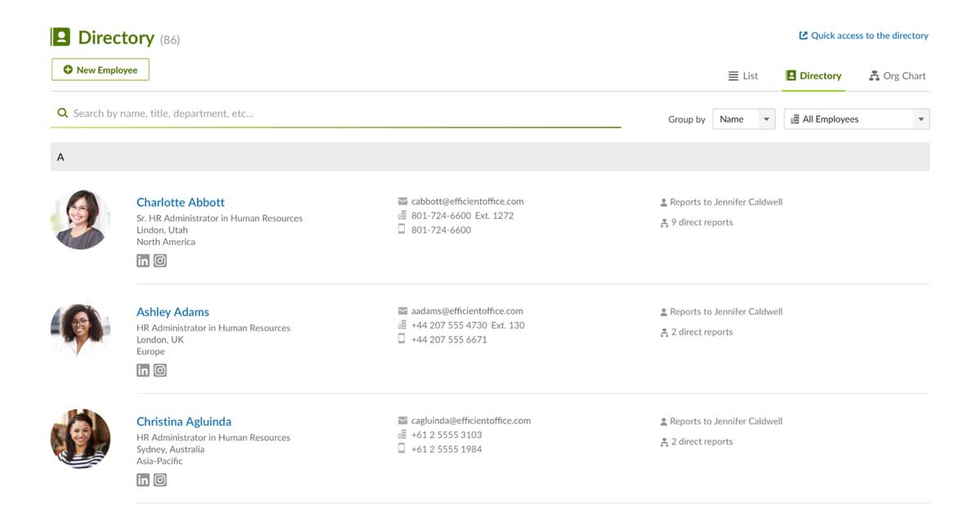Open Quick access to the directory link
Viewport: 980px width, 505px height.
tap(864, 35)
